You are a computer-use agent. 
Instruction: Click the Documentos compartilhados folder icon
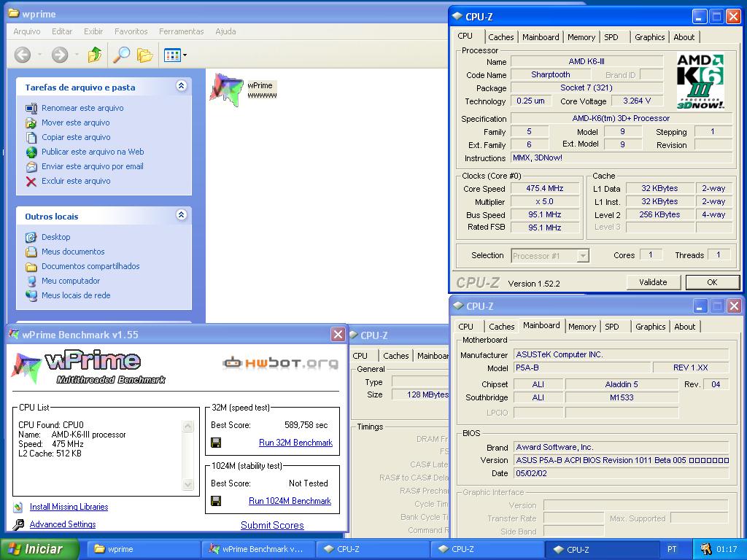pyautogui.click(x=31, y=267)
